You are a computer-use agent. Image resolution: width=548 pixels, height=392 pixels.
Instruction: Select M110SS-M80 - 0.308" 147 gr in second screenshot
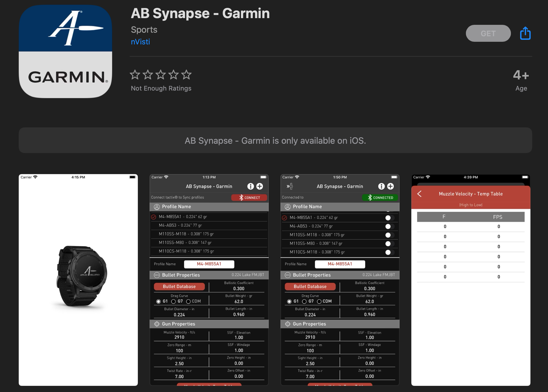pyautogui.click(x=209, y=243)
